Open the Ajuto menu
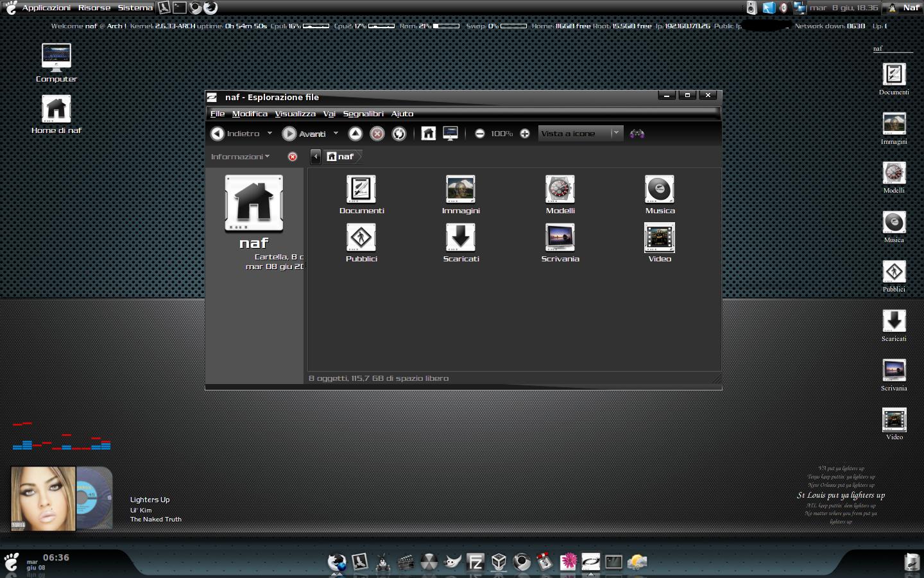The width and height of the screenshot is (924, 578). pyautogui.click(x=402, y=114)
